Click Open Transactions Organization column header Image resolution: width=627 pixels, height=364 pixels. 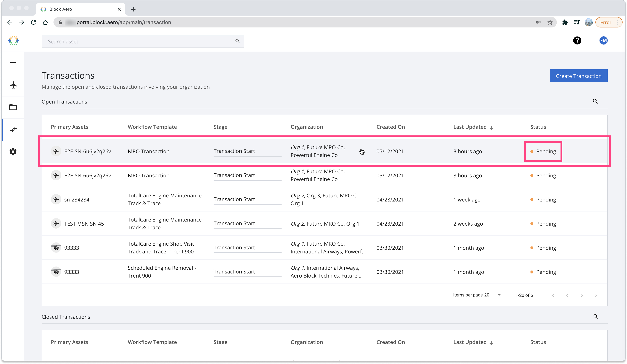306,127
